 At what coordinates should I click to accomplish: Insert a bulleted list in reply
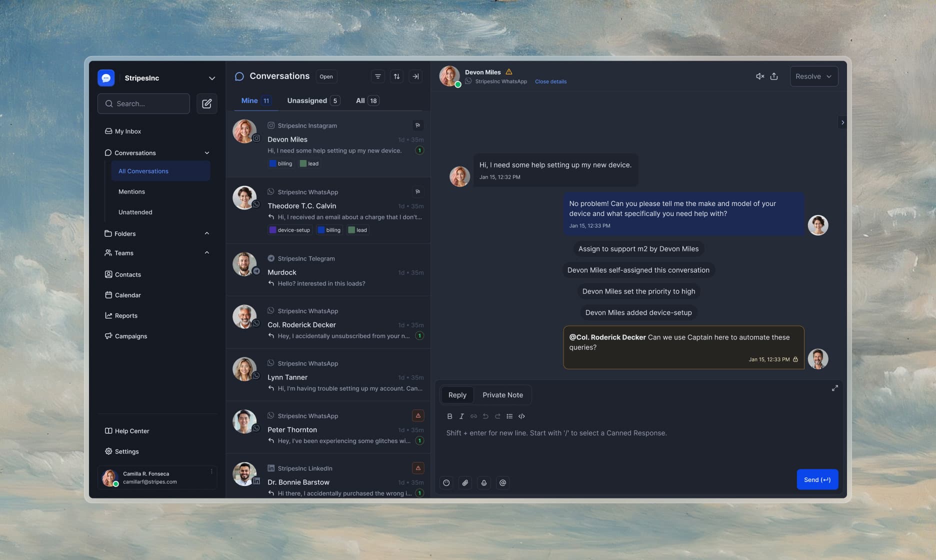click(x=509, y=416)
